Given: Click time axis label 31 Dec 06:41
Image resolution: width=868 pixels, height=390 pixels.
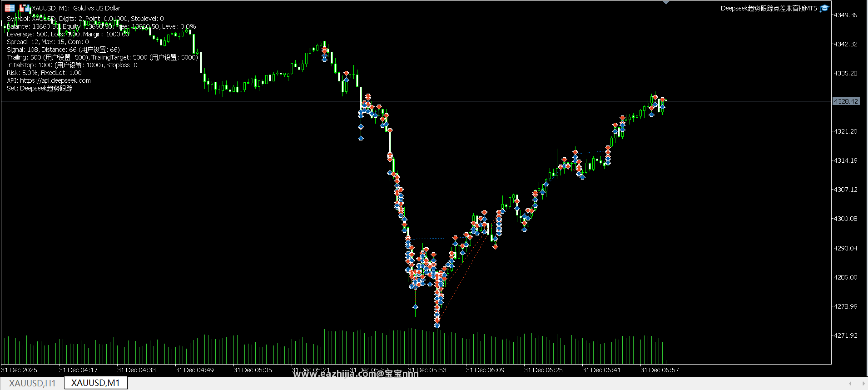Looking at the screenshot, I should coord(601,370).
